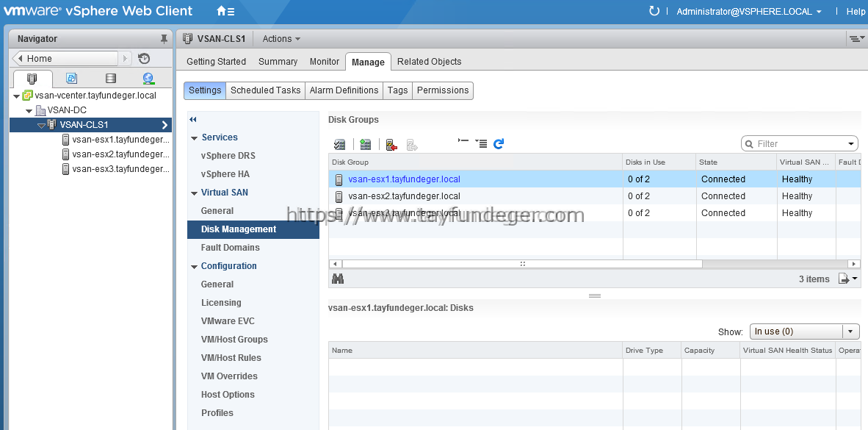This screenshot has width=868, height=430.
Task: Open VMware EVC configuration
Action: (228, 320)
